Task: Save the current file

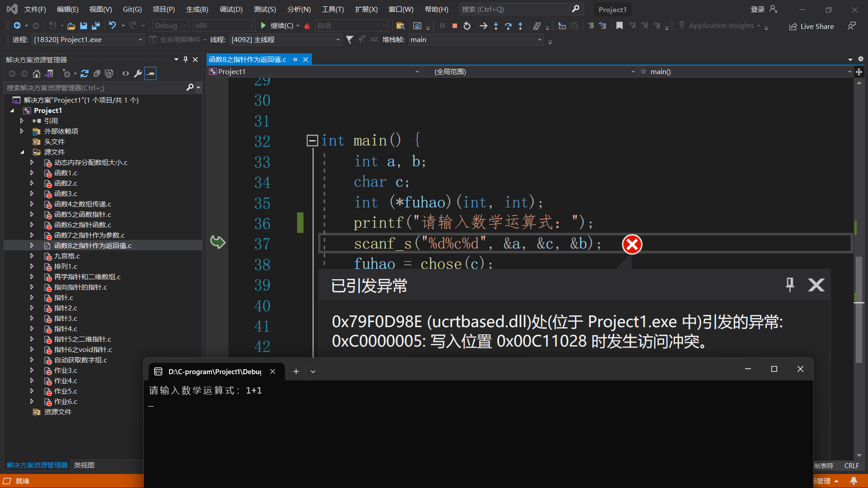Action: pyautogui.click(x=84, y=26)
